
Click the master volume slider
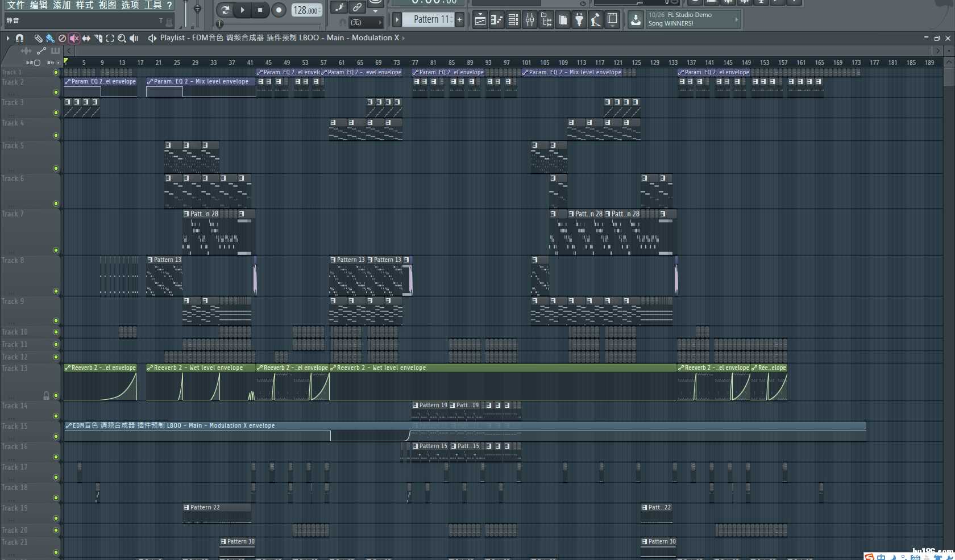[x=185, y=14]
